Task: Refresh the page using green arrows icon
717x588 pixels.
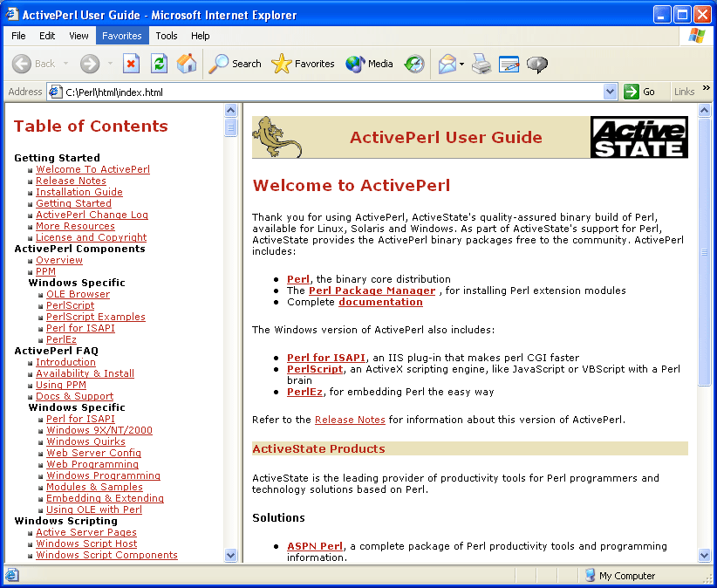Action: 159,64
